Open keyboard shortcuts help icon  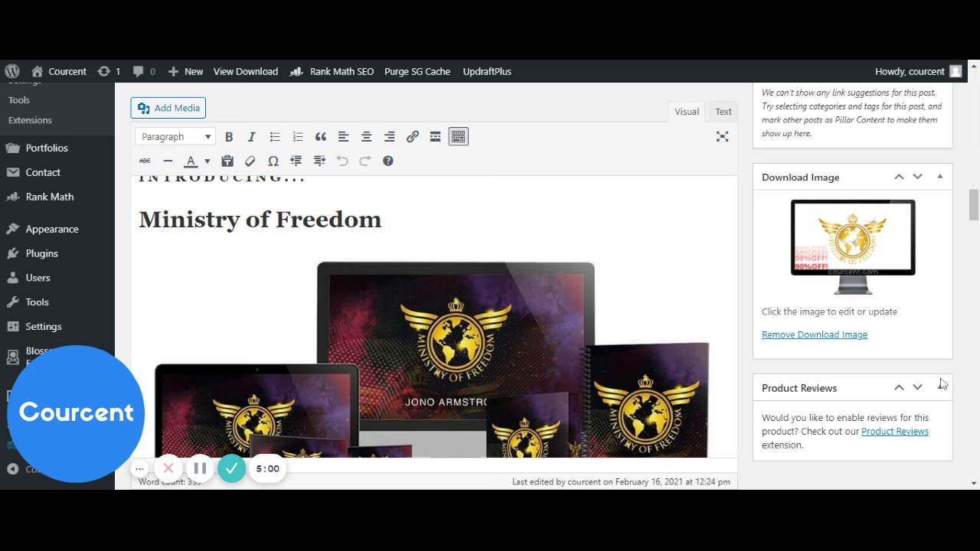(x=388, y=161)
